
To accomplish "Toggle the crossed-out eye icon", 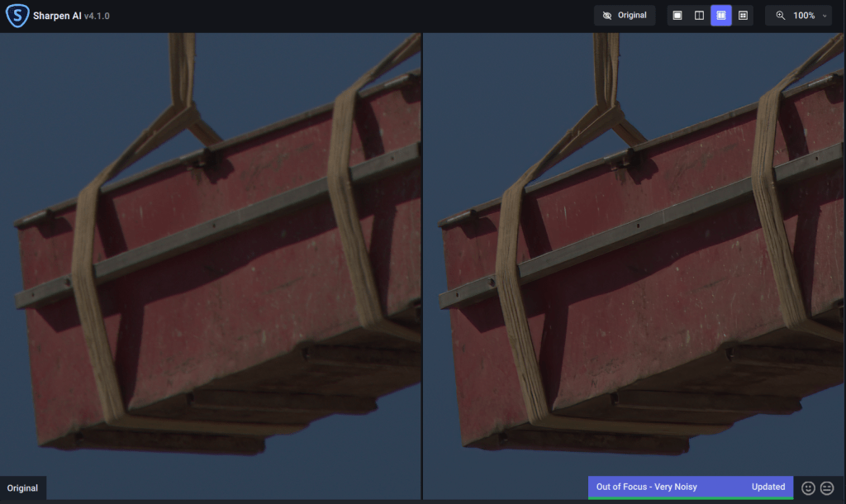I will tap(607, 16).
